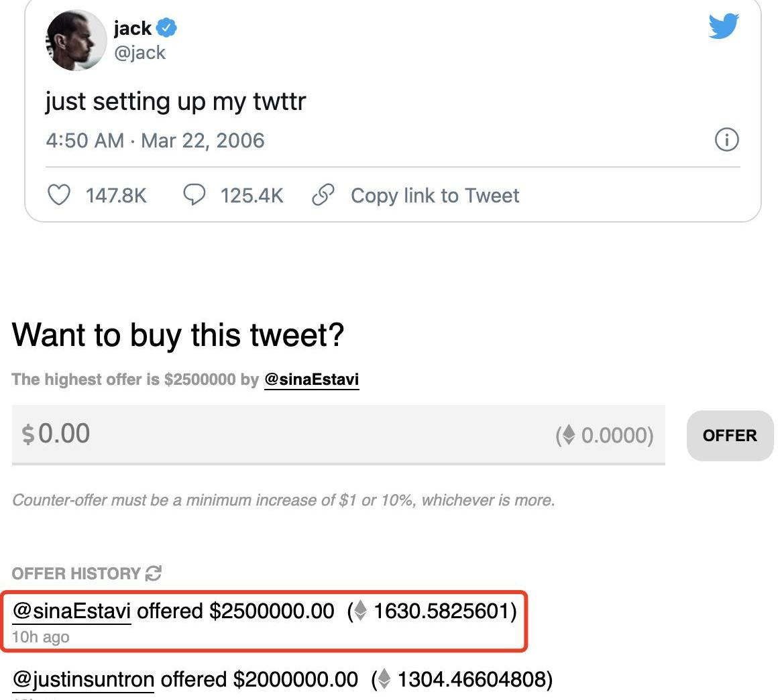This screenshot has height=700, width=782.
Task: Click the Ethereum icon beside 1630.5825601
Action: click(x=361, y=611)
